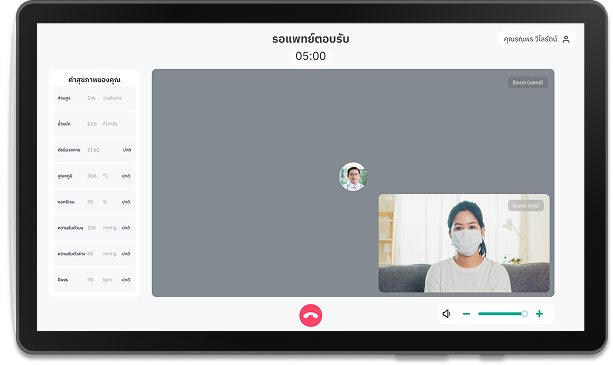Screen dimensions: 613x365
Task: Click the ค่าสุขภาพของคุณ panel title
Action: pyautogui.click(x=94, y=80)
